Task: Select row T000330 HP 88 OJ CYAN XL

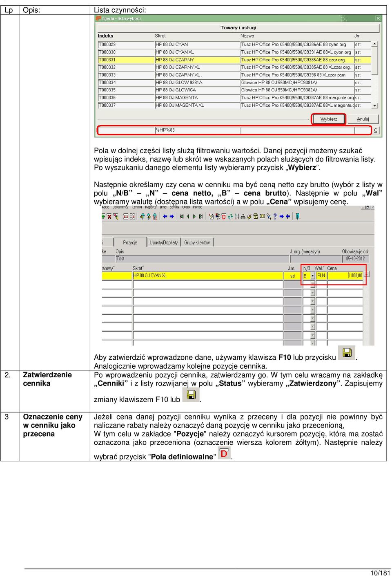Action: (x=234, y=52)
